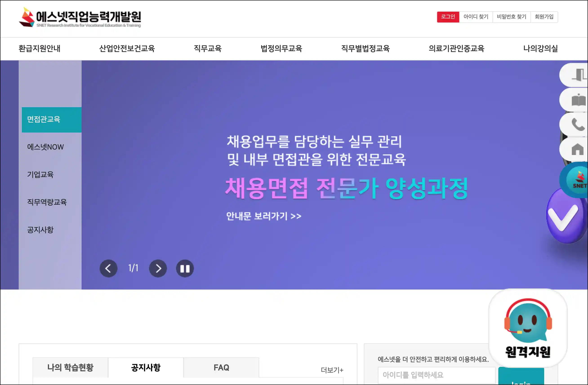Click the phone icon in the side quick menu
588x385 pixels.
click(x=578, y=124)
